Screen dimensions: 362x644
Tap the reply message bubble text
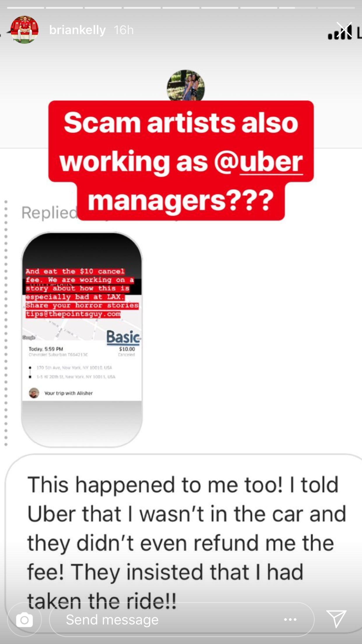(187, 542)
